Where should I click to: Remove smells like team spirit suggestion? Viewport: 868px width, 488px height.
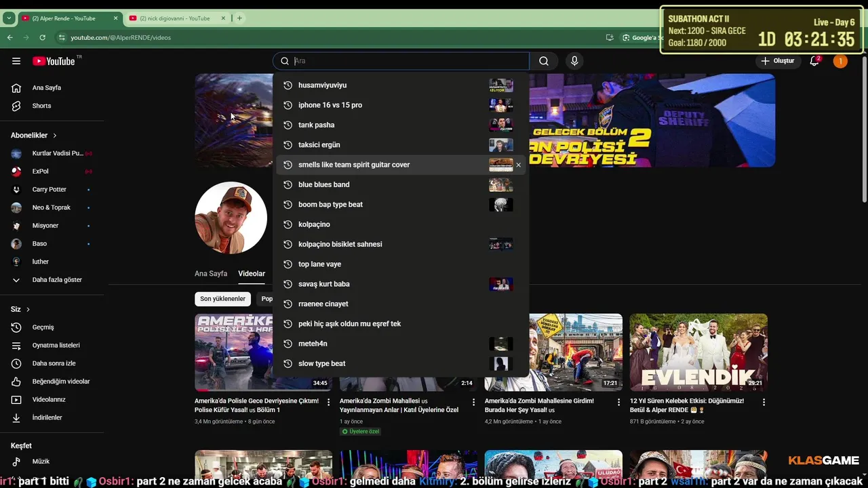tap(519, 165)
